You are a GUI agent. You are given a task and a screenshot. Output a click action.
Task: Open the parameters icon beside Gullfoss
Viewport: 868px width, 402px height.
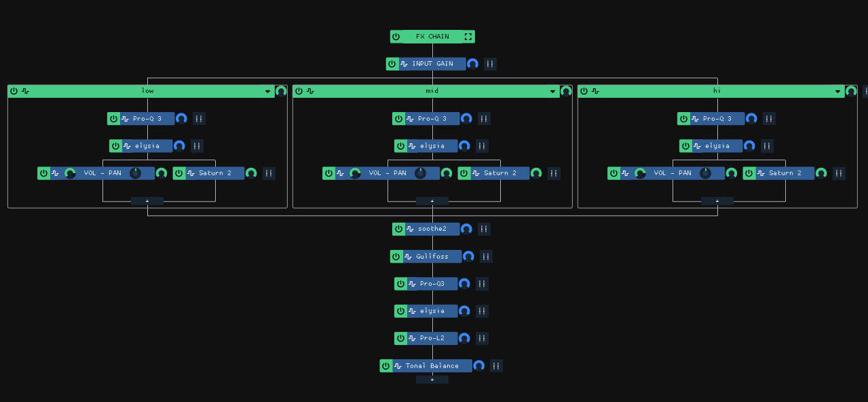click(486, 257)
